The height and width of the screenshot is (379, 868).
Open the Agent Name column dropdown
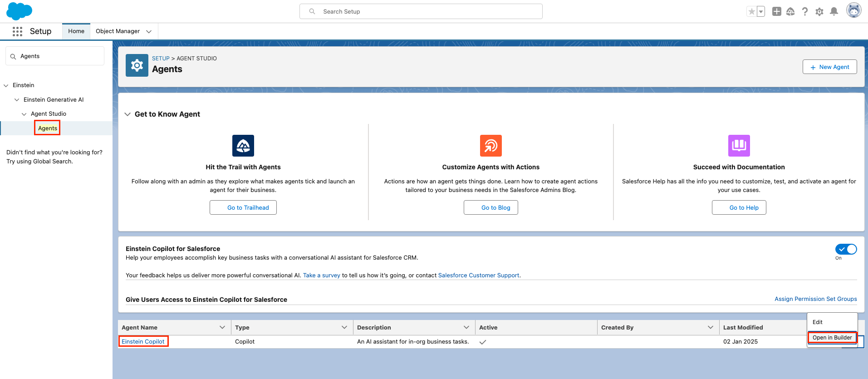pos(222,327)
